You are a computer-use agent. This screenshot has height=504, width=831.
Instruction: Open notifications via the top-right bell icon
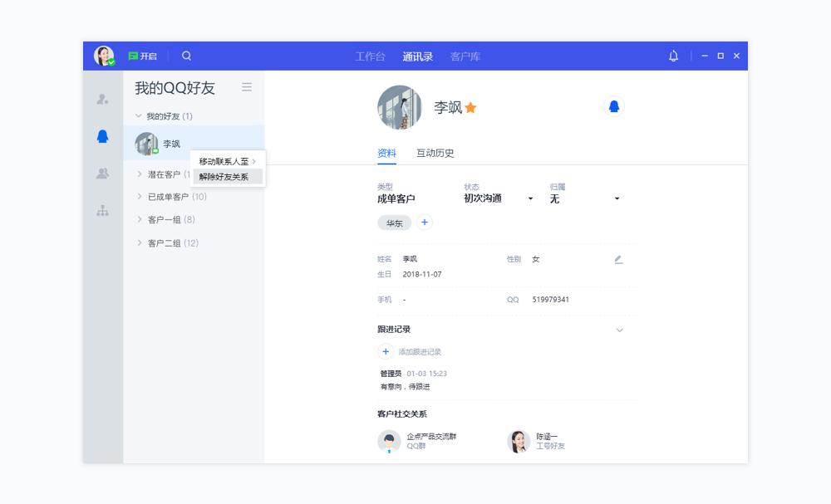[673, 56]
